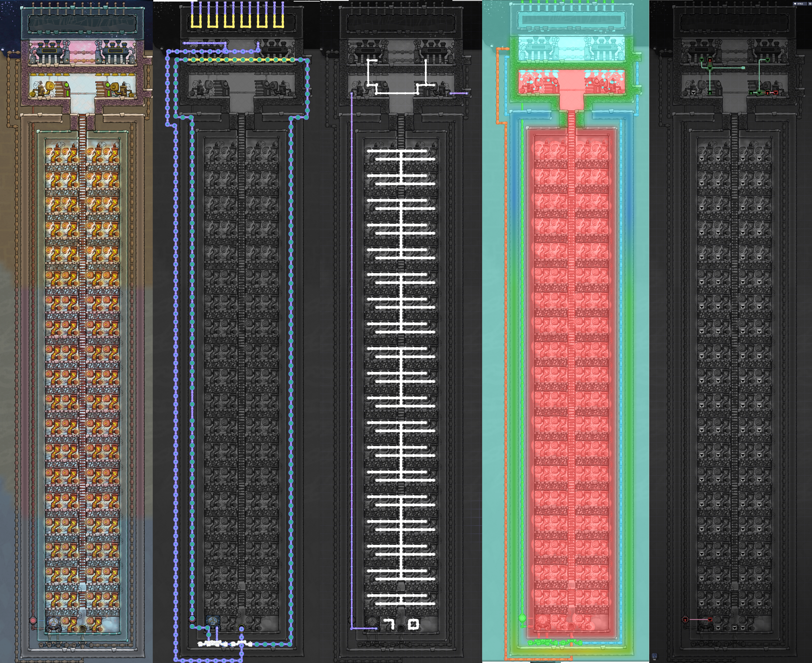Open the Vitals tab

coord(800,4)
